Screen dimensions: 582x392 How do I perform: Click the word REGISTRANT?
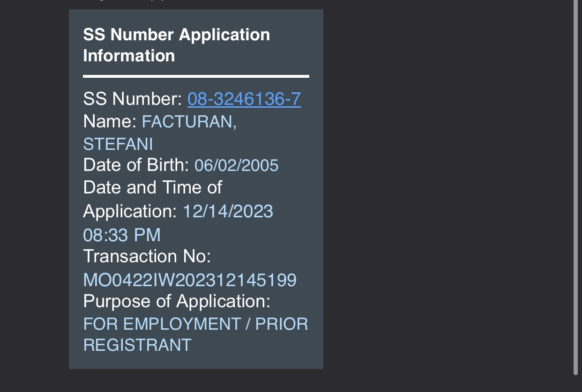(x=137, y=345)
